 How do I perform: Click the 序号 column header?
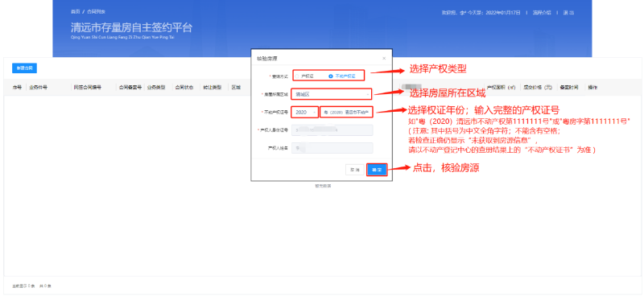pyautogui.click(x=17, y=88)
